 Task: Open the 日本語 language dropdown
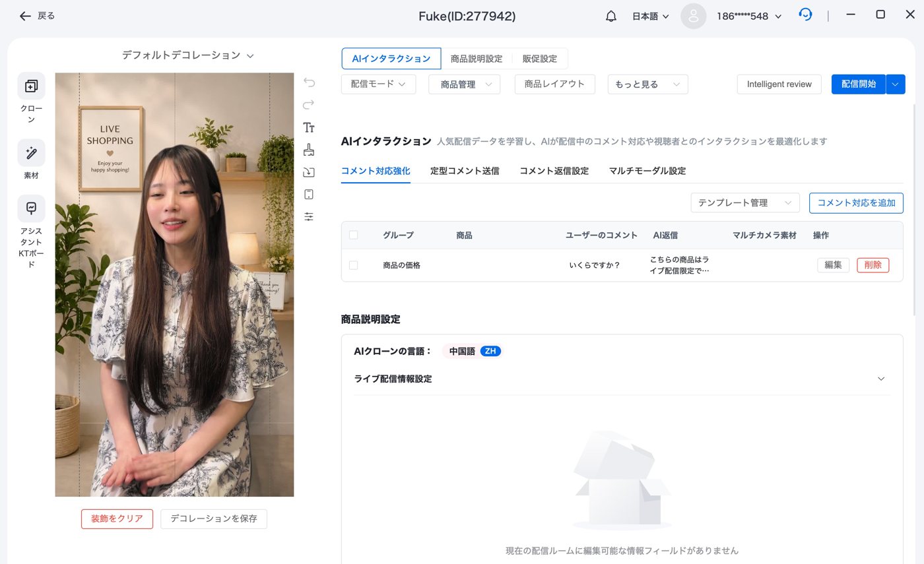pos(650,16)
